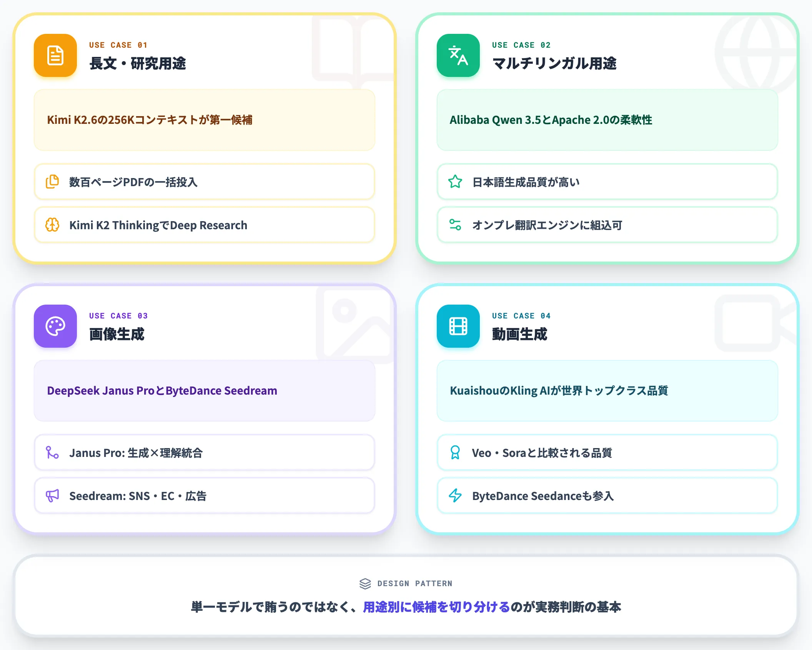The width and height of the screenshot is (812, 650).
Task: Click the USE CASE 03 label
Action: 118,316
